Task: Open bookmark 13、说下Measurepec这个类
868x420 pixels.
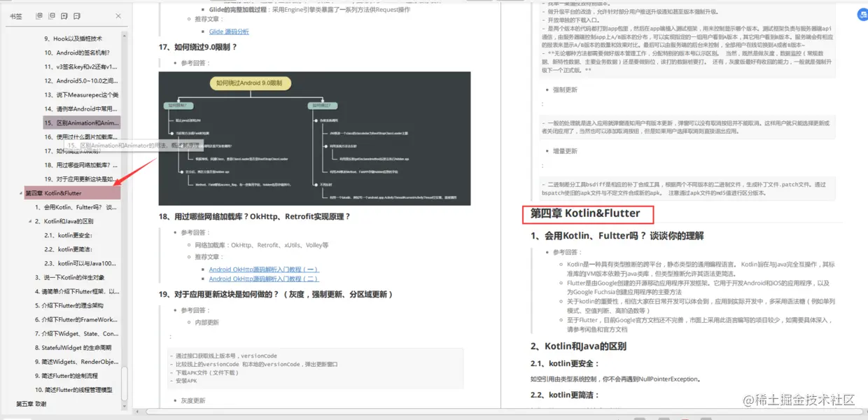Action: point(81,94)
